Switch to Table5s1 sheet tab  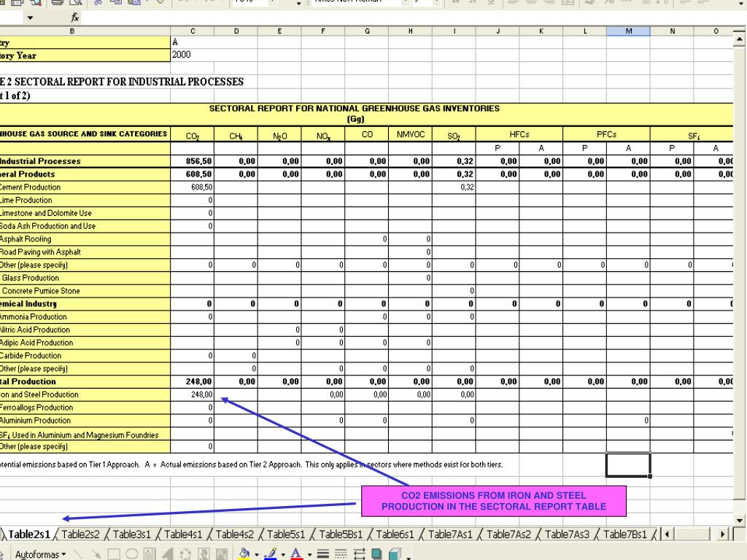click(x=286, y=534)
